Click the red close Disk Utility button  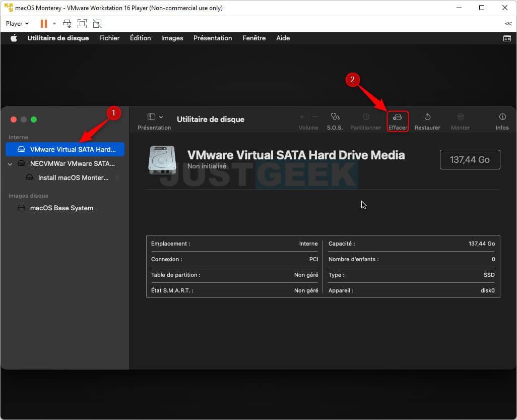(x=14, y=119)
